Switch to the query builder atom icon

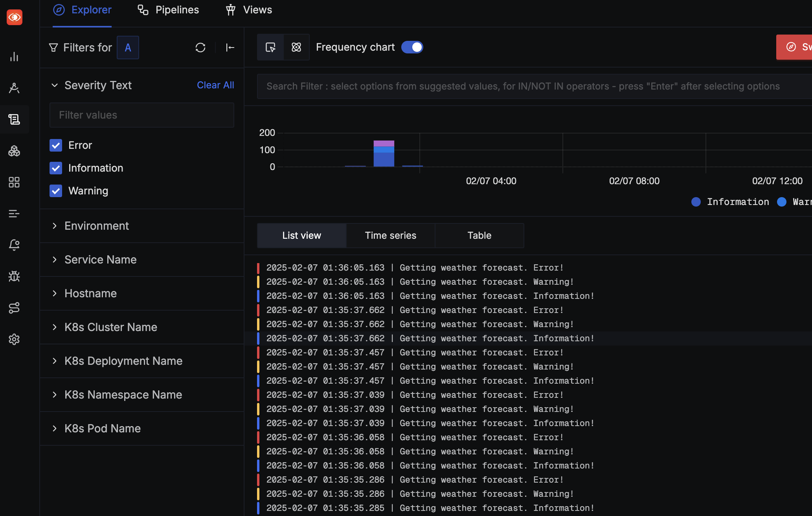[296, 47]
